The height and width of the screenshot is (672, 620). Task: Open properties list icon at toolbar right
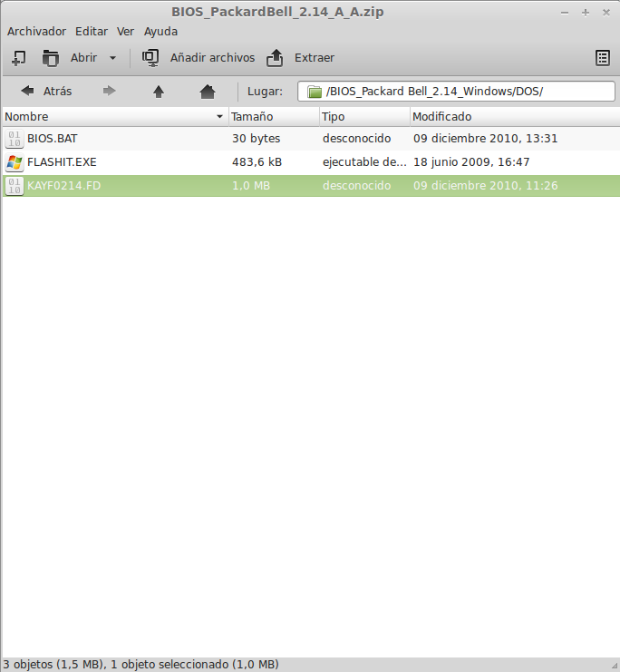pos(603,58)
